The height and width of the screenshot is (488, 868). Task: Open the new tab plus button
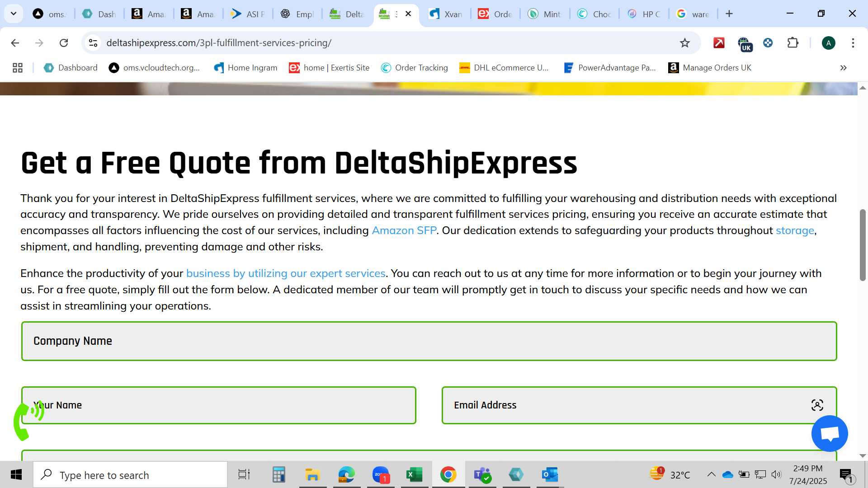[x=729, y=14]
